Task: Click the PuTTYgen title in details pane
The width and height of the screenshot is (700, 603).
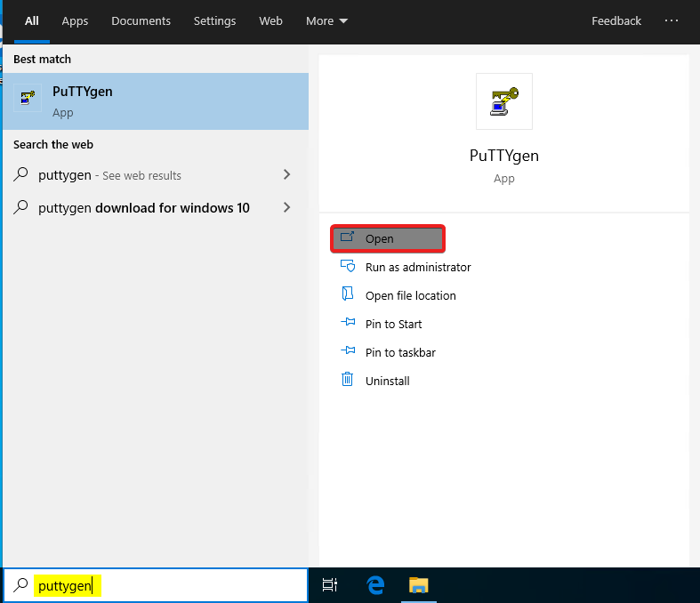Action: coord(504,156)
